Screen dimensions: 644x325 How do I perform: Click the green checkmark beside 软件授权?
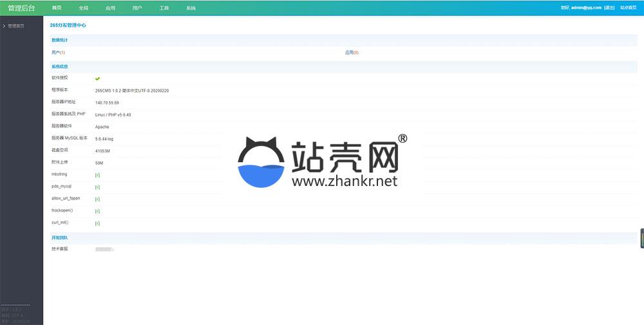(97, 79)
